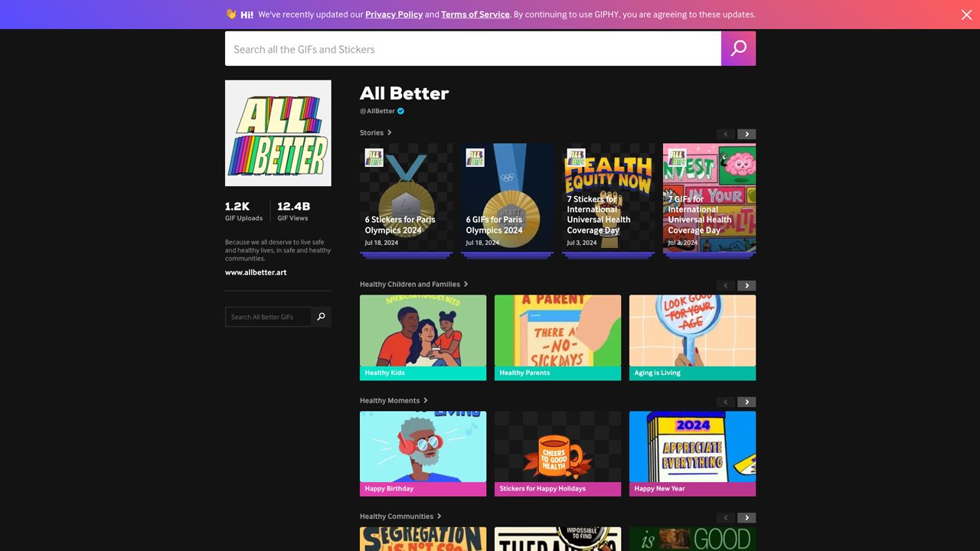This screenshot has height=551, width=980.
Task: Open the Healthy Parents collection
Action: pos(557,337)
